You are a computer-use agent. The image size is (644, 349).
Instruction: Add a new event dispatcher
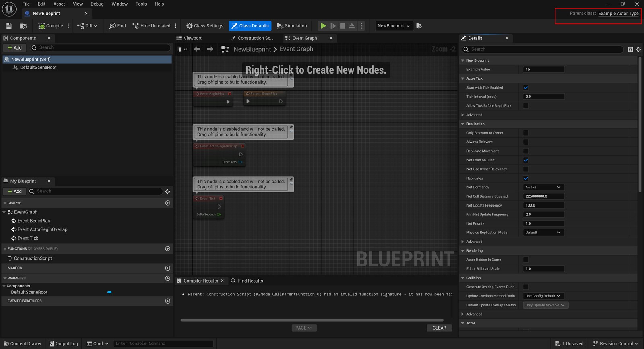[168, 301]
